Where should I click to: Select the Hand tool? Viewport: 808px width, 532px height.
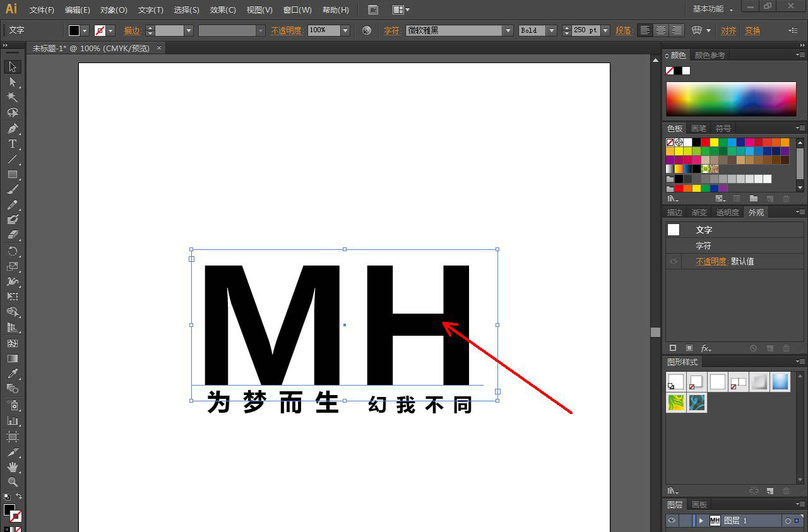point(13,467)
